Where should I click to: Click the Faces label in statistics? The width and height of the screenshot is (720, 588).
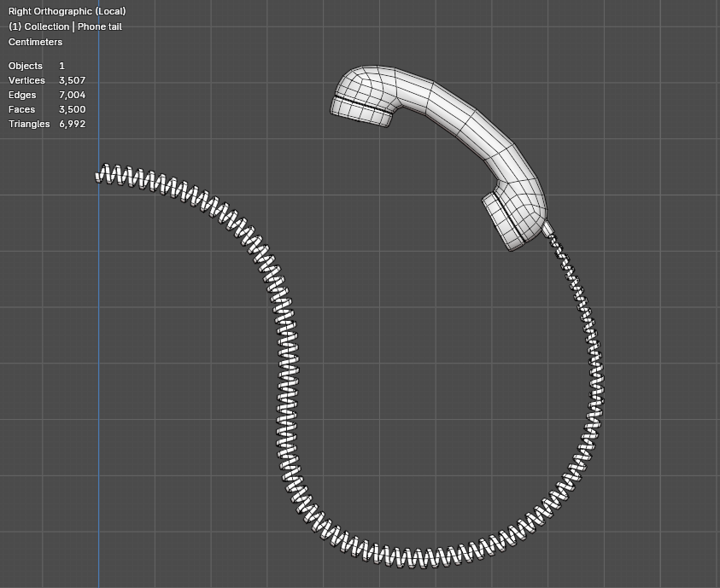pos(22,109)
